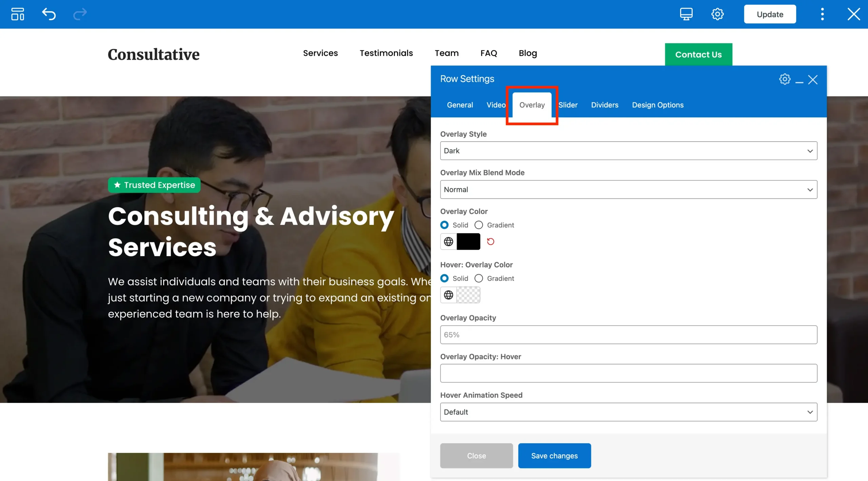The width and height of the screenshot is (868, 481).
Task: Select Solid under Hover: Overlay Color
Action: click(x=444, y=278)
